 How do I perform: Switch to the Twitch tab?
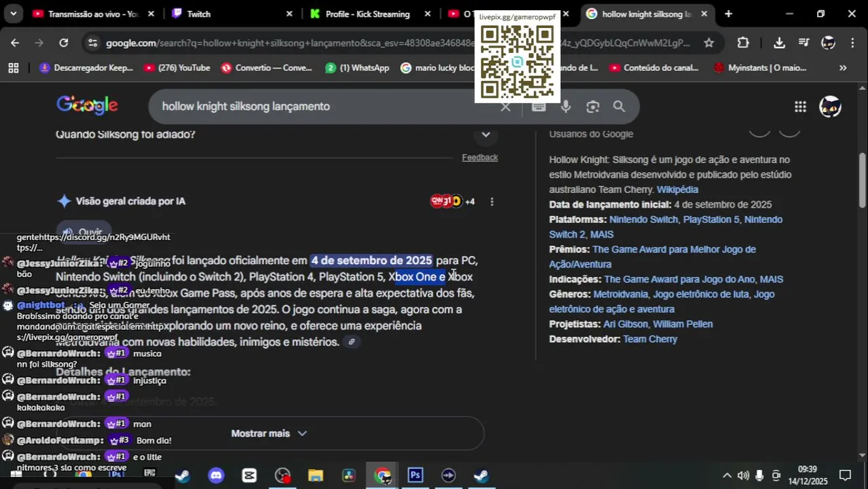[231, 14]
